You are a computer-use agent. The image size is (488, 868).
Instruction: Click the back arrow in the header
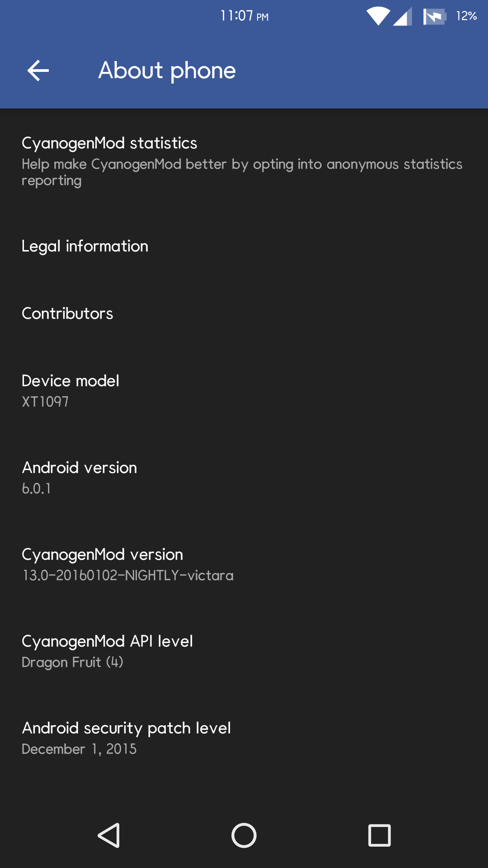pos(38,71)
